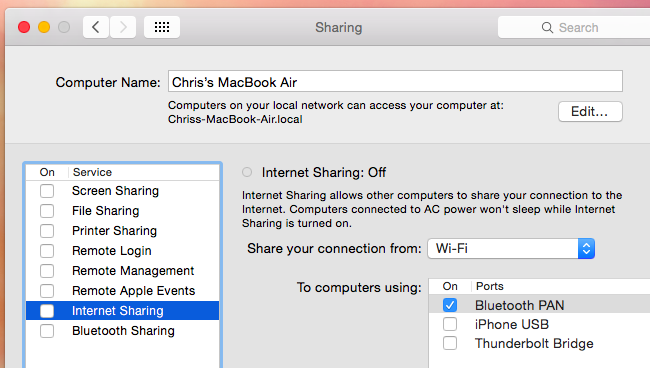Screen dimensions: 650x368
Task: Select the Bluetooth PAN port row label
Action: [x=519, y=305]
